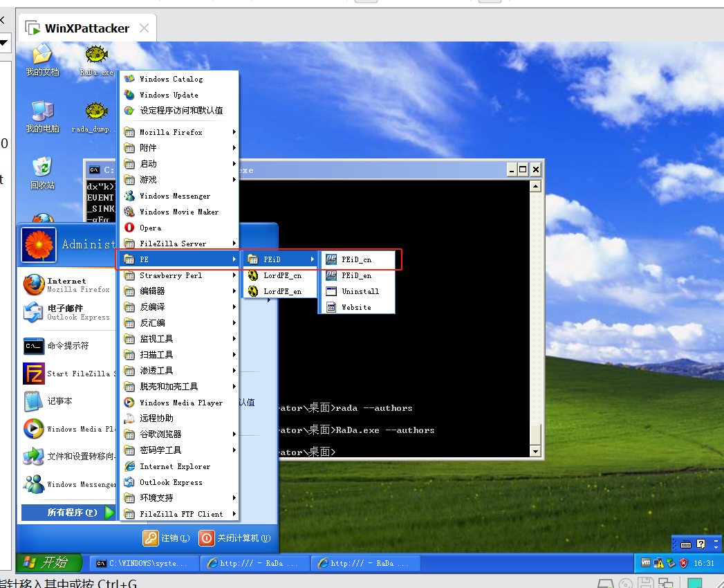This screenshot has width=724, height=588.
Task: Close the WinXPattacker tab
Action: (x=144, y=28)
